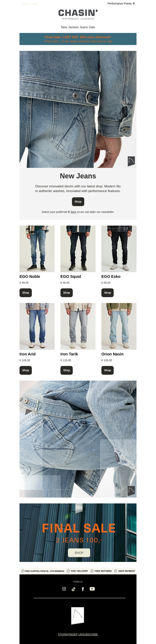The height and width of the screenshot is (644, 156).
Task: Open the EGO Esko product thumbnail
Action: coord(119,249)
